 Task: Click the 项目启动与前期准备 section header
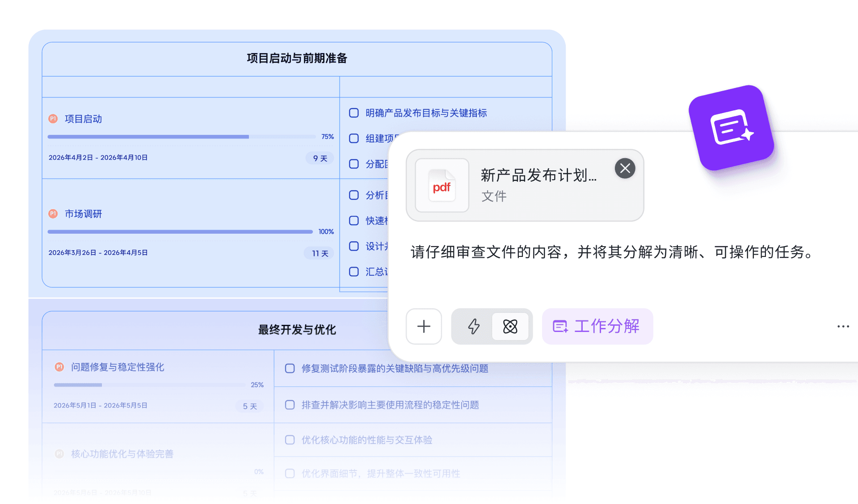point(297,59)
